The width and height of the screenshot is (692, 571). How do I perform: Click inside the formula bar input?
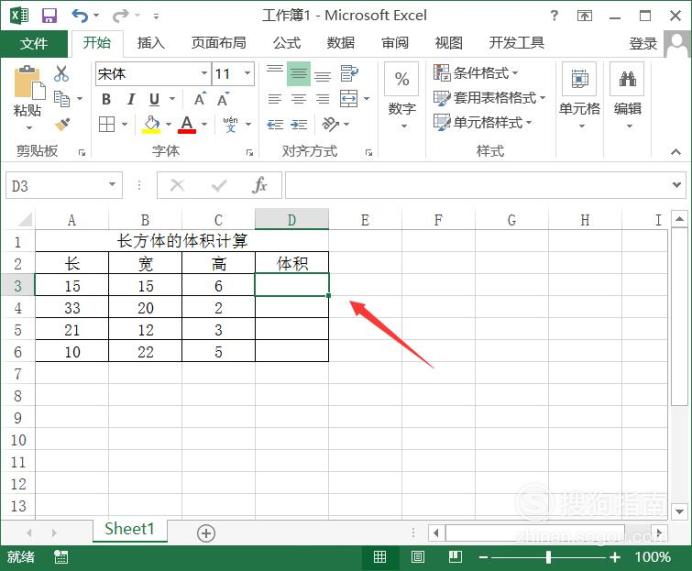478,185
